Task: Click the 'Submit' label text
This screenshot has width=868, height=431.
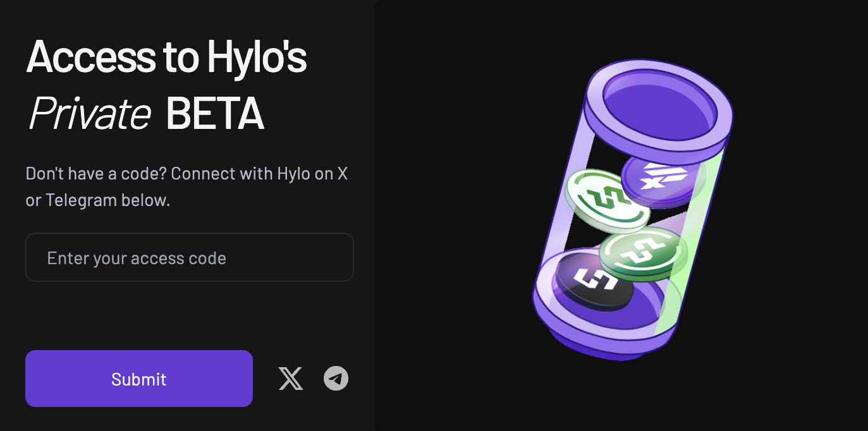Action: 139,379
